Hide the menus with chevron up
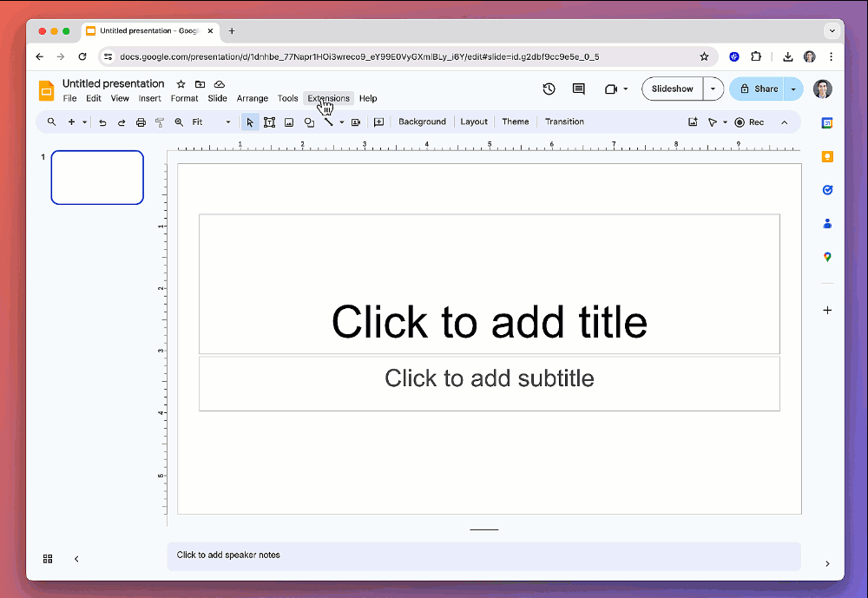Screen dimensions: 868x598 (x=785, y=122)
